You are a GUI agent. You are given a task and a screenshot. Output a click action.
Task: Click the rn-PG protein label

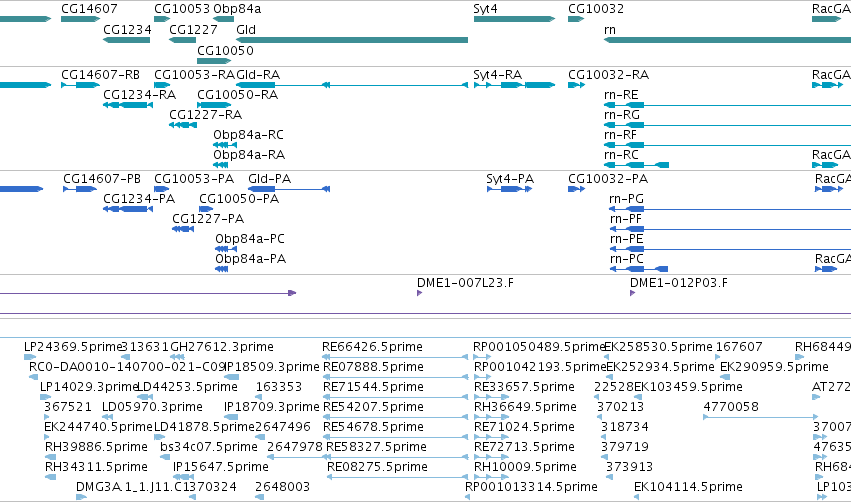tap(627, 199)
